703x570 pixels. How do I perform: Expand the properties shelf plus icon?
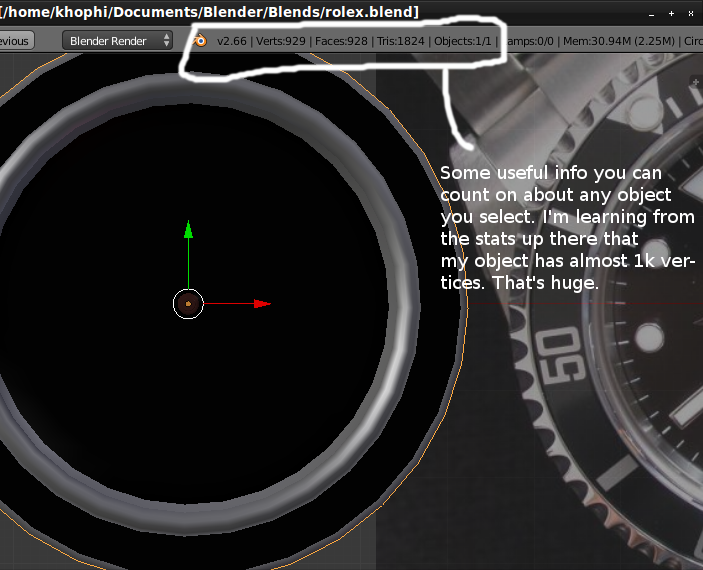click(x=695, y=81)
